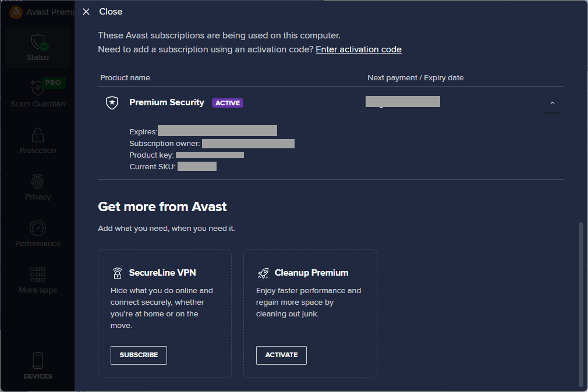Click the vertical scrollbar thumb on right
The width and height of the screenshot is (588, 392).
pos(580,304)
